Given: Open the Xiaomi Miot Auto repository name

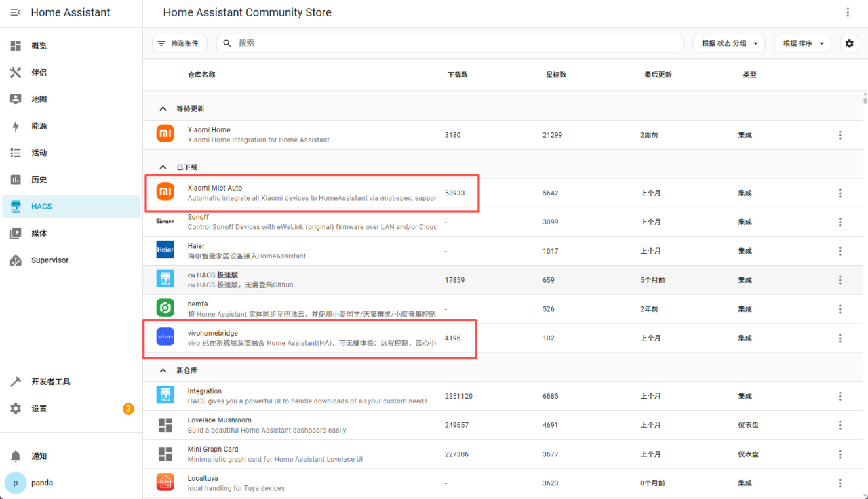Looking at the screenshot, I should [215, 188].
